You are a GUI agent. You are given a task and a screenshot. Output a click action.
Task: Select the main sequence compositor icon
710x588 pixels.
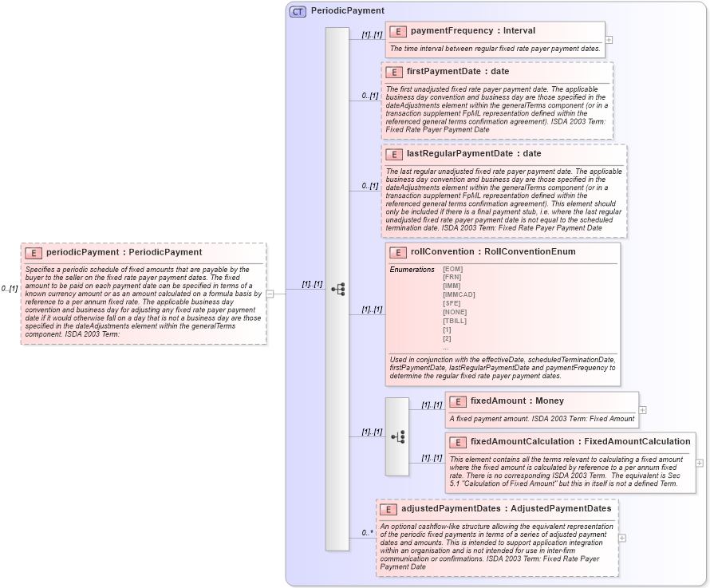click(339, 290)
